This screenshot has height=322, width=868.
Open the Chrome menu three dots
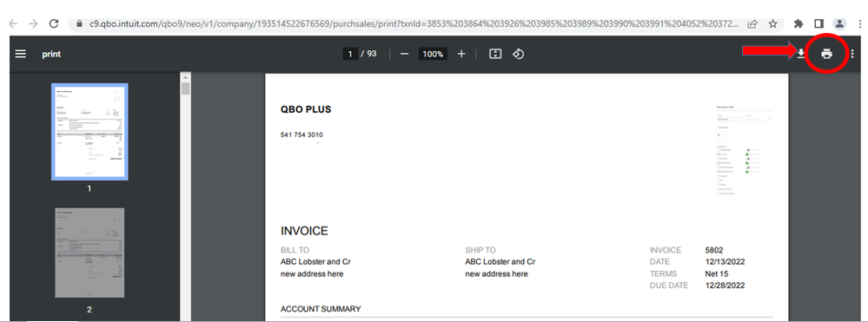pos(860,23)
